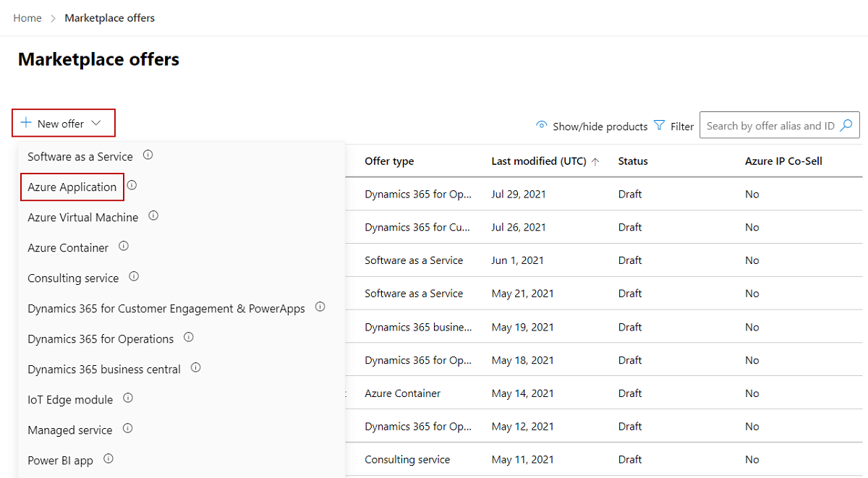Click info icon beside Consulting service

coord(134,277)
